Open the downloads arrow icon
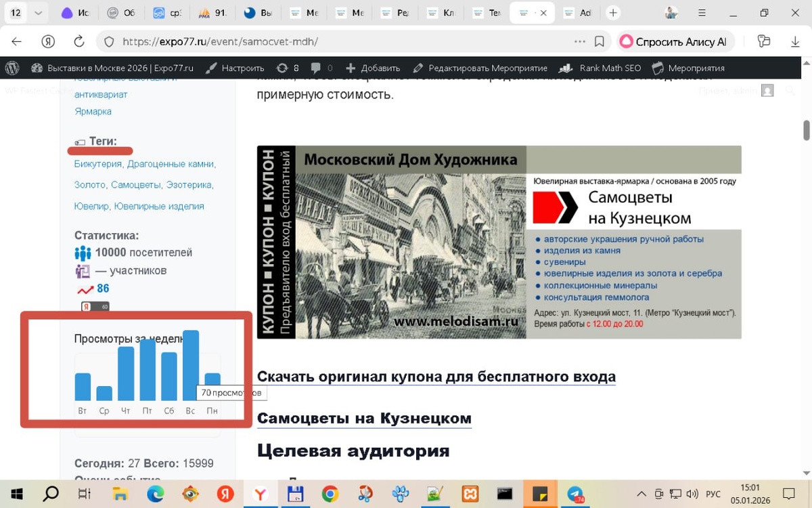 (x=795, y=41)
